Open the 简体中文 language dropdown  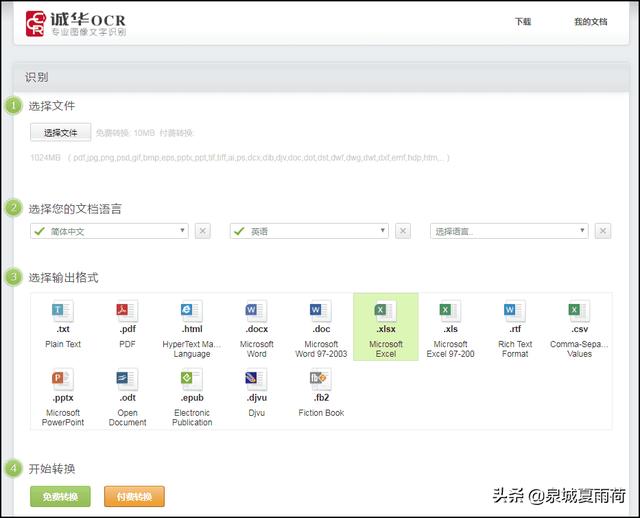(109, 231)
